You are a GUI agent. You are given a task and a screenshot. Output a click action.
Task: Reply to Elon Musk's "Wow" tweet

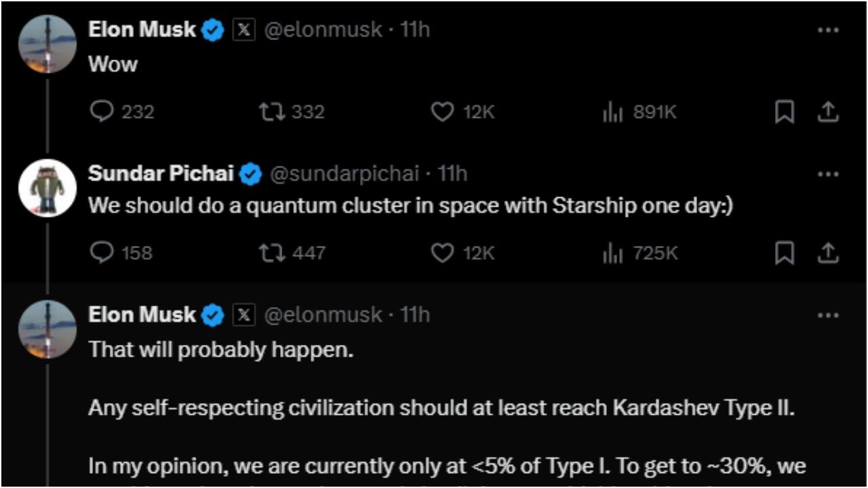(x=102, y=111)
